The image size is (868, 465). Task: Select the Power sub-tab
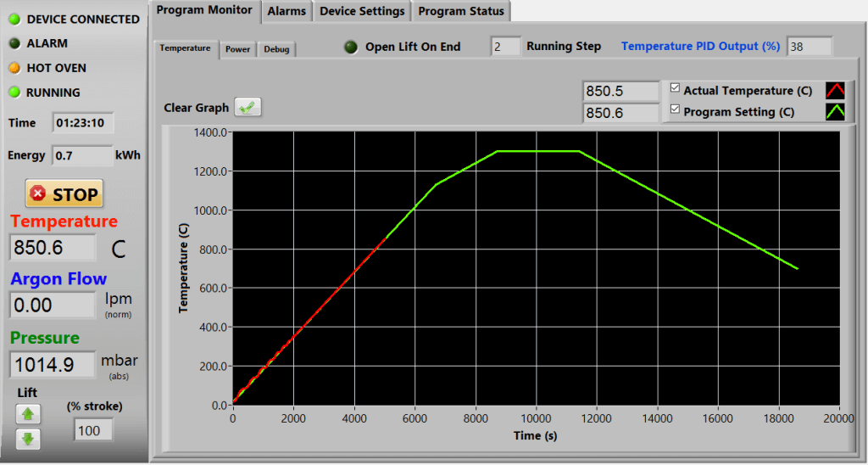[237, 49]
